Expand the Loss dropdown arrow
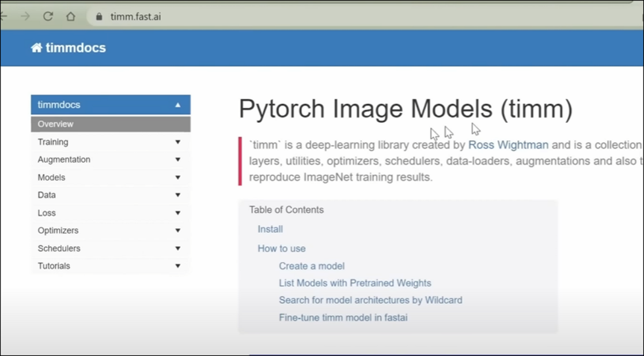Screen dimensions: 644x356 pyautogui.click(x=178, y=213)
